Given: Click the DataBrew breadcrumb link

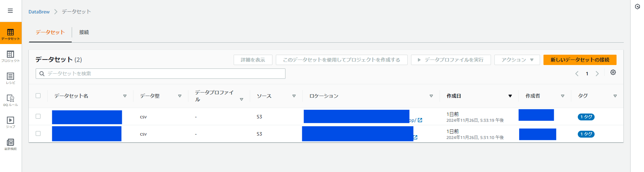Looking at the screenshot, I should point(39,12).
